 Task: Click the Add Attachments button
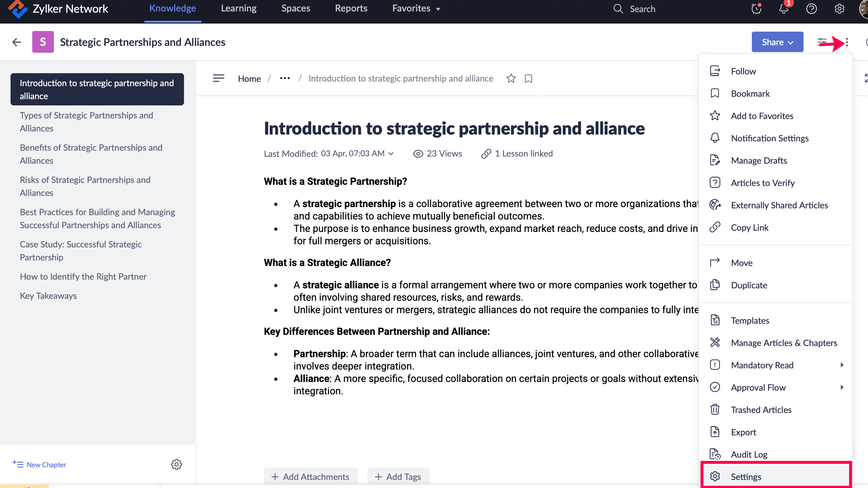[x=311, y=477]
